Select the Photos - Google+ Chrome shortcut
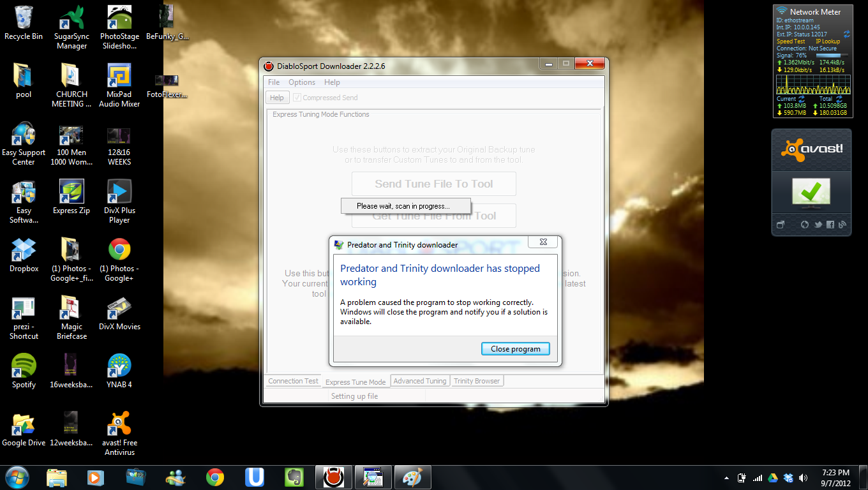 (x=119, y=260)
